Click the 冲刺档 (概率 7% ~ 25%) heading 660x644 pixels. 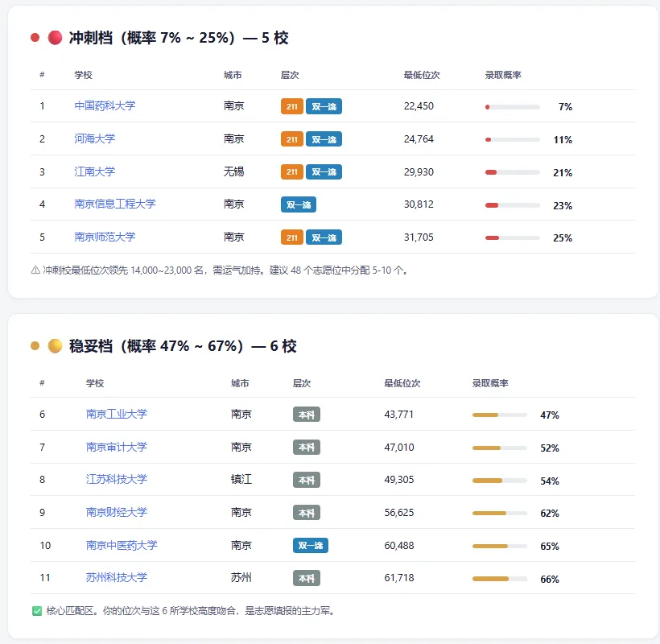tap(179, 38)
